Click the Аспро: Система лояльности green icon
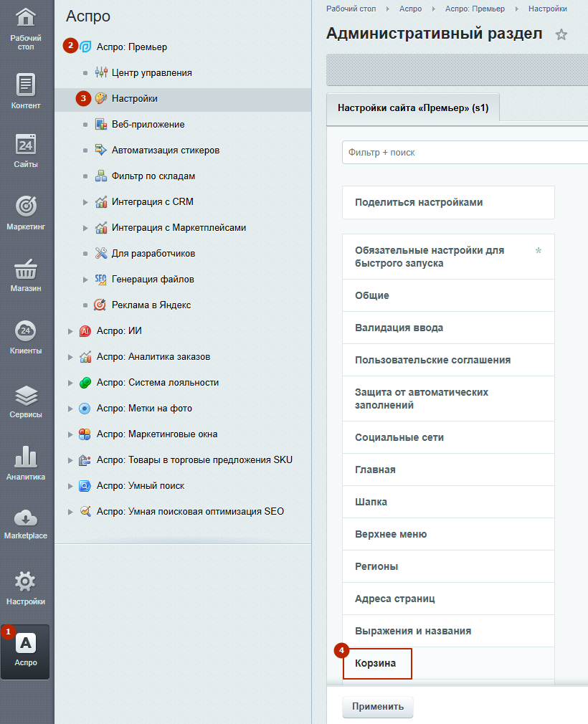This screenshot has width=588, height=724. pyautogui.click(x=85, y=383)
